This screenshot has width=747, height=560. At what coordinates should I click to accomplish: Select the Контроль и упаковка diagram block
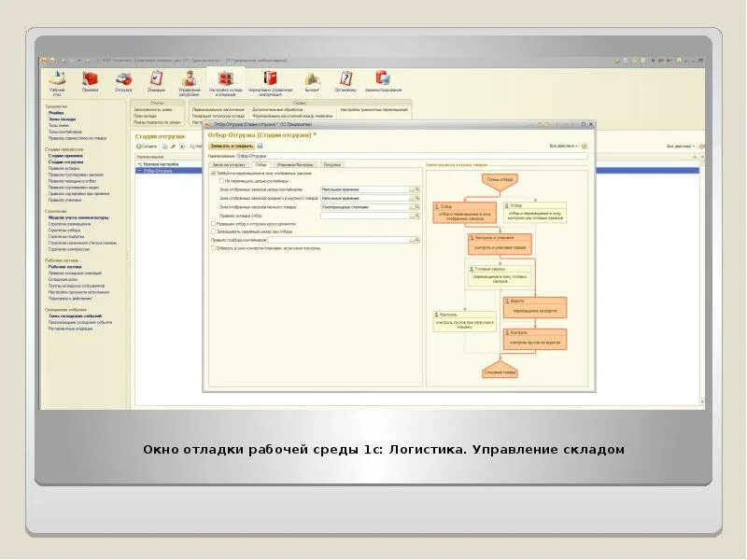click(x=500, y=244)
